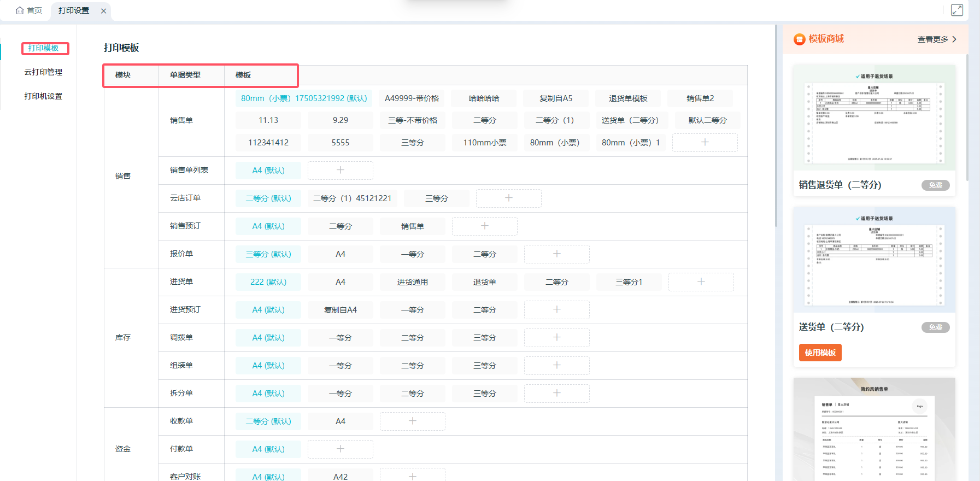Image resolution: width=980 pixels, height=481 pixels.
Task: Add a new template for 云店订单
Action: coord(508,198)
